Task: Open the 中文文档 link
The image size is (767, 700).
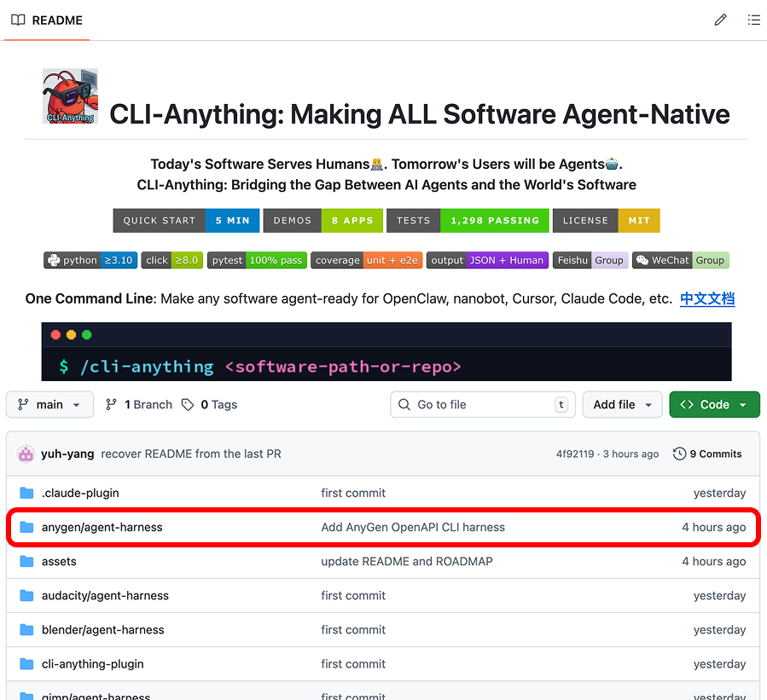Action: pyautogui.click(x=707, y=298)
